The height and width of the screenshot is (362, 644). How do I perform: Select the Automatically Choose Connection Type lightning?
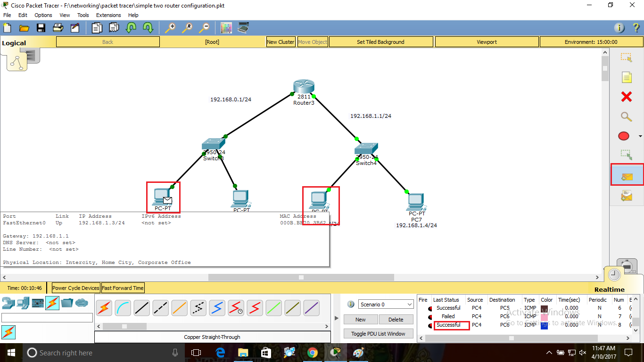[x=104, y=308]
